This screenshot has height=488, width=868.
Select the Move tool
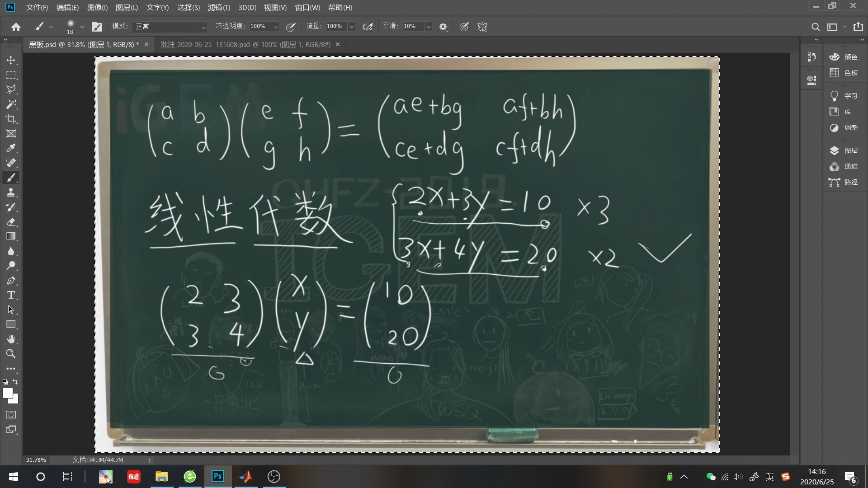(x=11, y=60)
